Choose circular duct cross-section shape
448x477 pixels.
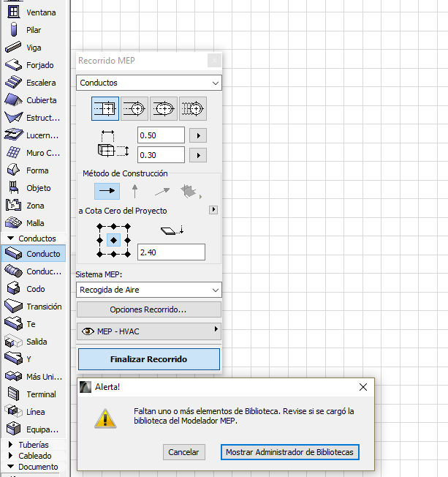click(134, 108)
